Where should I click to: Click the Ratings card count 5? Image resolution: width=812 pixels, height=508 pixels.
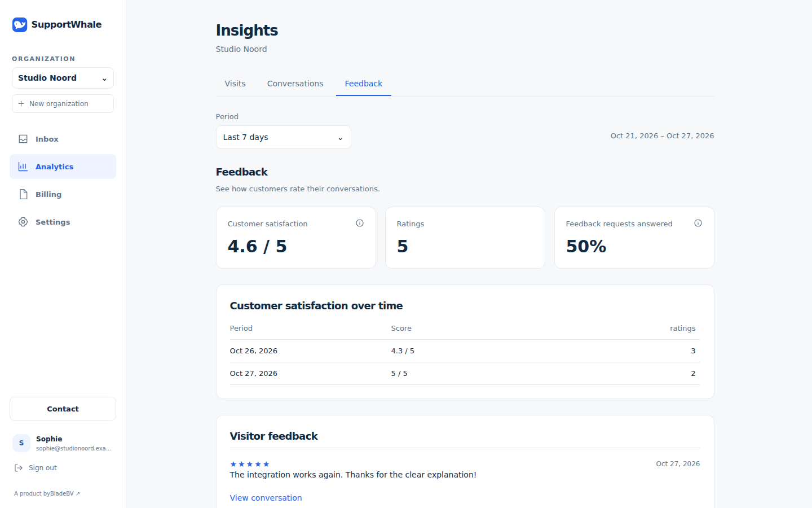point(403,246)
